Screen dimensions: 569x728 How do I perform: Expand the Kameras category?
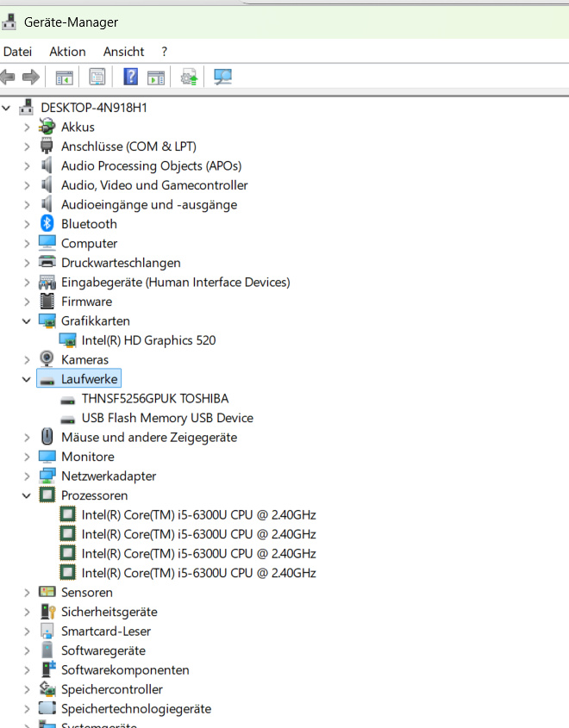tap(27, 360)
